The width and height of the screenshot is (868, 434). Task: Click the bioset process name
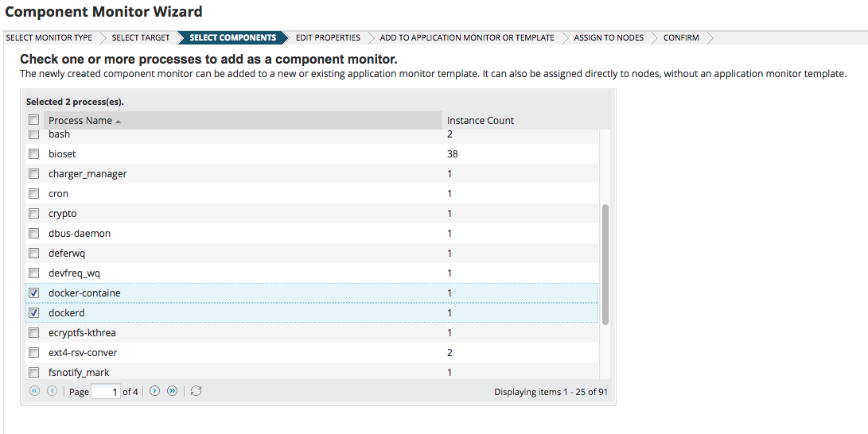(x=62, y=153)
